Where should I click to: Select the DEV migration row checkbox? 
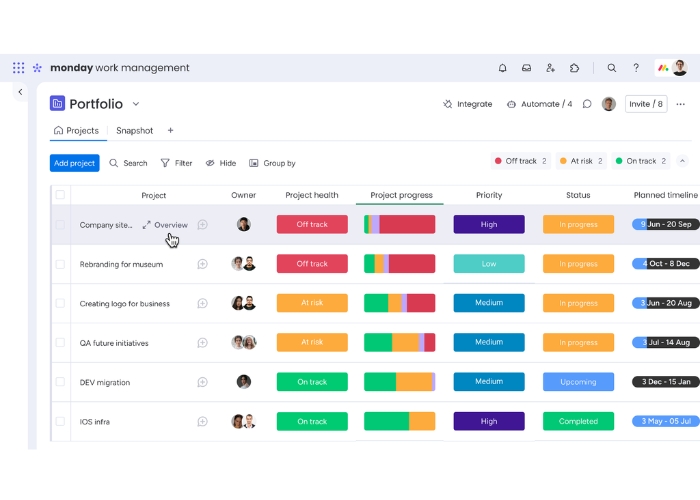pyautogui.click(x=60, y=382)
